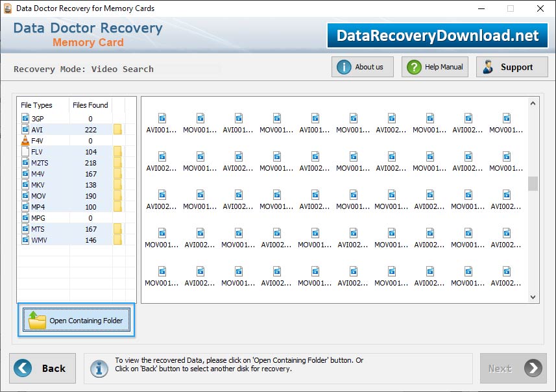
Task: Select the MKV file type icon
Action: [x=25, y=184]
